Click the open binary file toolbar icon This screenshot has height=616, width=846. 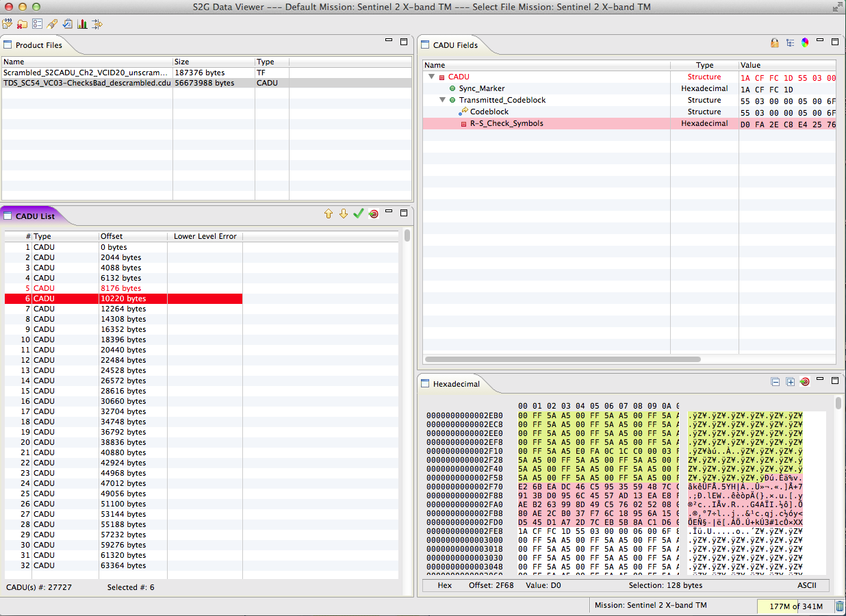pos(8,24)
